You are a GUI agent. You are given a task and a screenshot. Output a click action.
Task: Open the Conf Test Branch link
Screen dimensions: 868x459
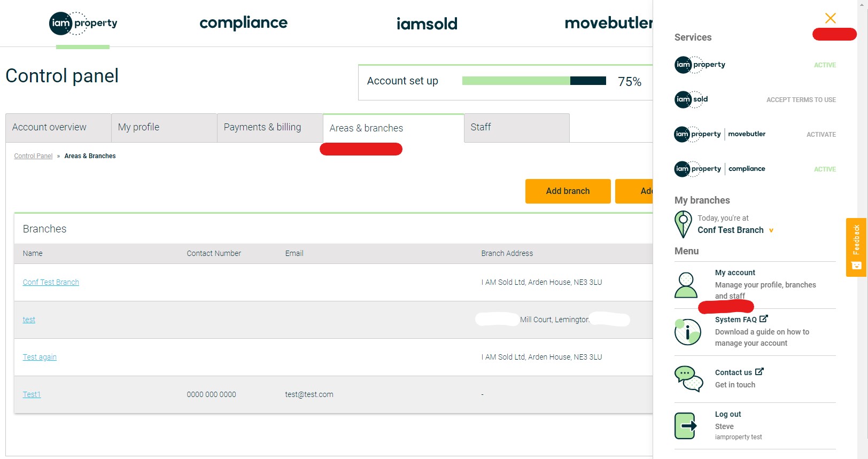point(51,282)
